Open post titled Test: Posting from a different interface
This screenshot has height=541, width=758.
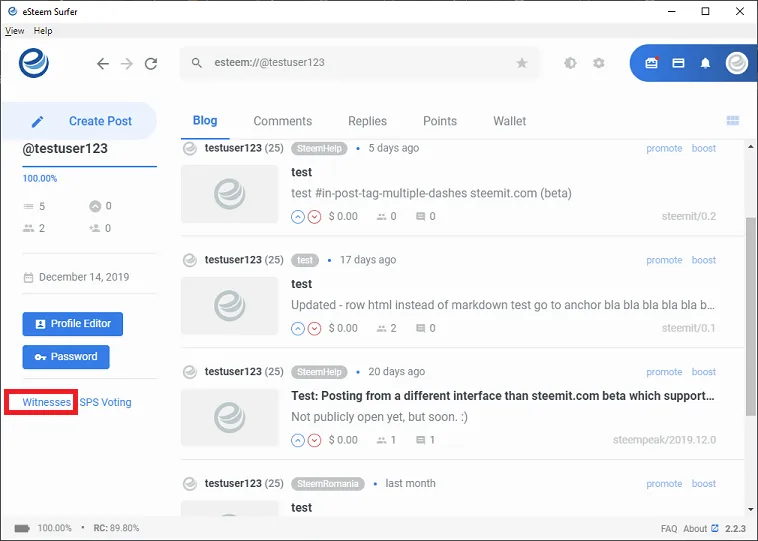point(503,396)
